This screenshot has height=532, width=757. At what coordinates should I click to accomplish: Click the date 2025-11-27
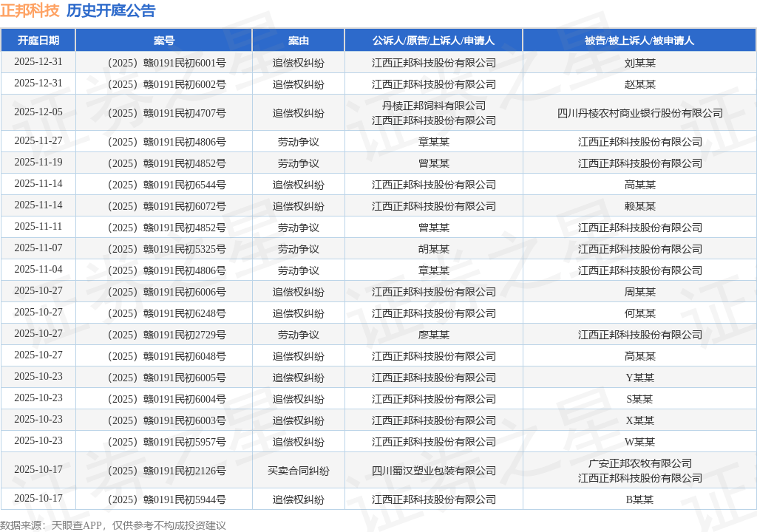pyautogui.click(x=38, y=140)
